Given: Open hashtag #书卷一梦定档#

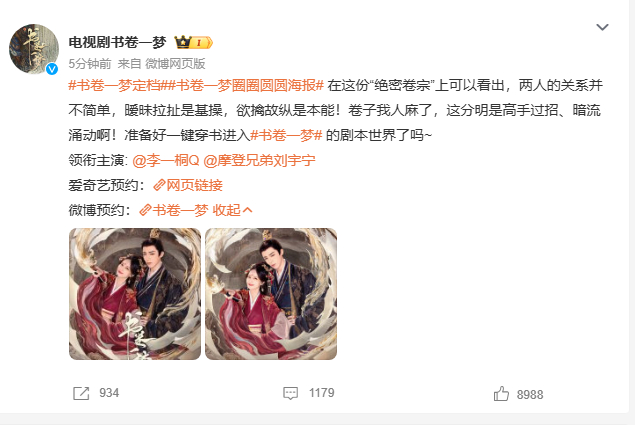Looking at the screenshot, I should [x=115, y=85].
